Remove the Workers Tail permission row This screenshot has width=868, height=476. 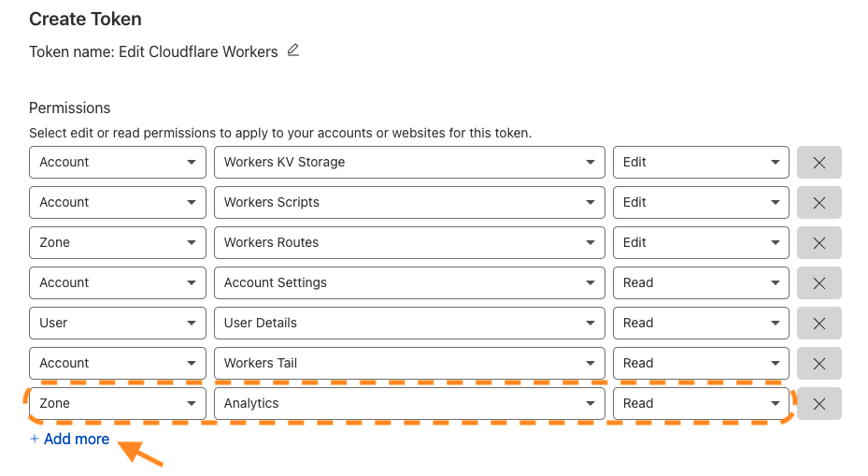tap(818, 364)
